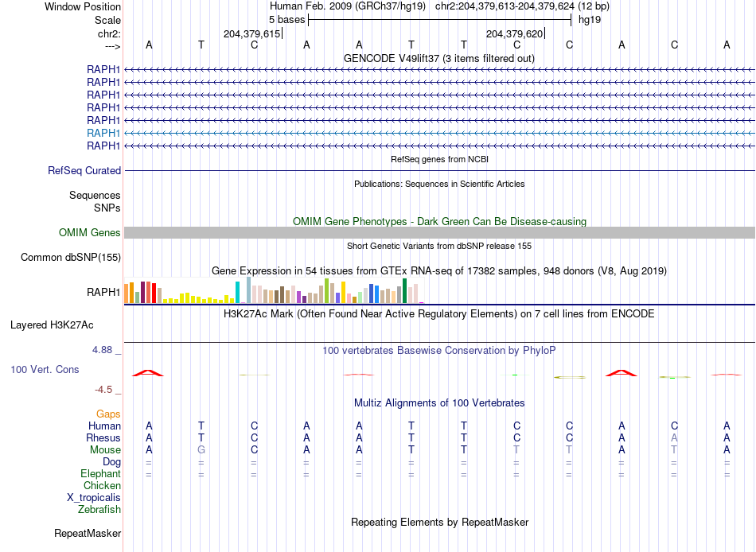This screenshot has width=756, height=552.
Task: Click the tall cyan GTEx expression bar
Action: pyautogui.click(x=237, y=292)
